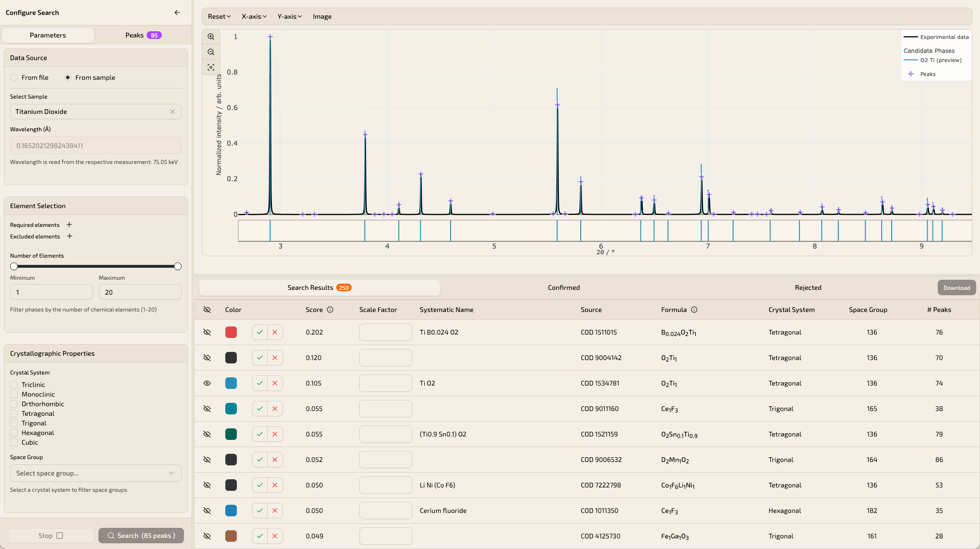Enable the Tetragonal crystal system checkbox
Screen dimensions: 980x549
[x=13, y=413]
